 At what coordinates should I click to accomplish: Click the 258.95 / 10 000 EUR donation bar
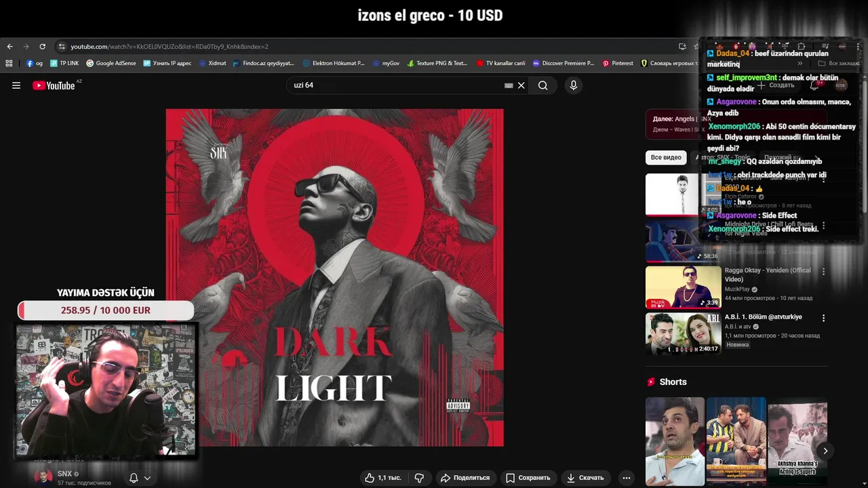[x=106, y=310]
